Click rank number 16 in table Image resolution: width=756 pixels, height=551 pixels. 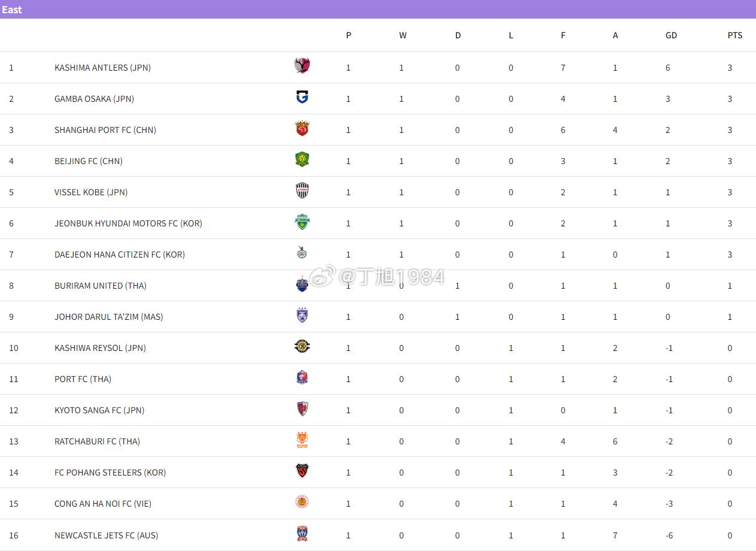14,535
